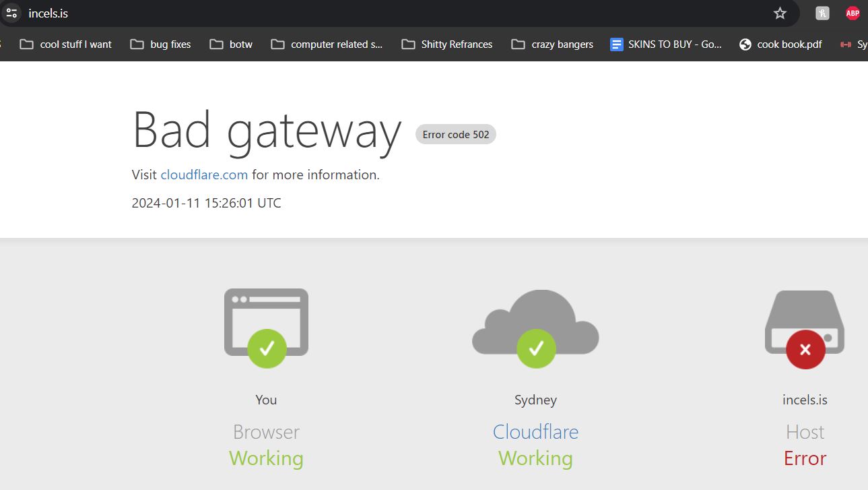Open the 'cool stuff I want' bookmark folder
The image size is (868, 490).
pos(66,44)
